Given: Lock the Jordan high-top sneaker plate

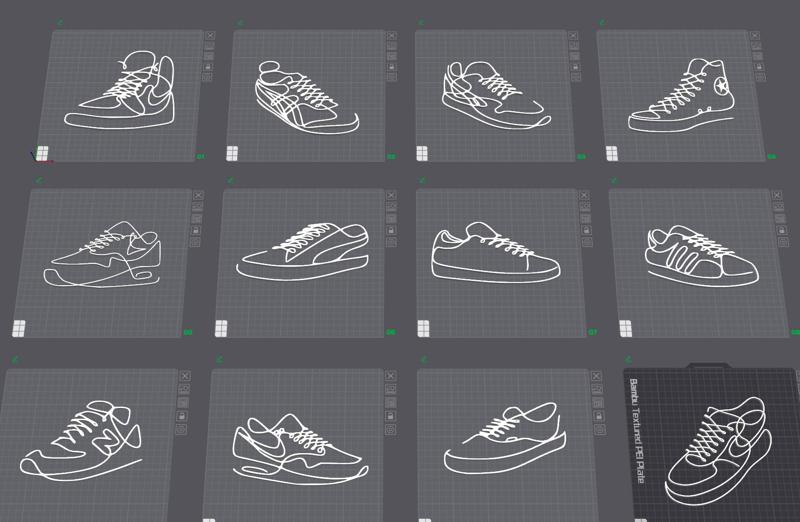Looking at the screenshot, I should (208, 67).
